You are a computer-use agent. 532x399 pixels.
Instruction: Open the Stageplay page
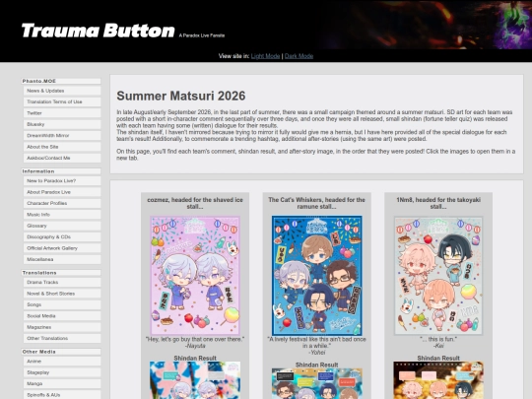click(x=62, y=372)
